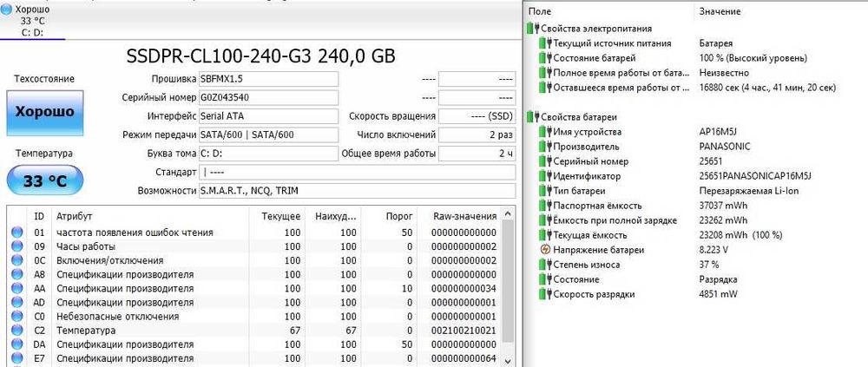Click the status orb for attribute A8
868x367 pixels.
16,274
